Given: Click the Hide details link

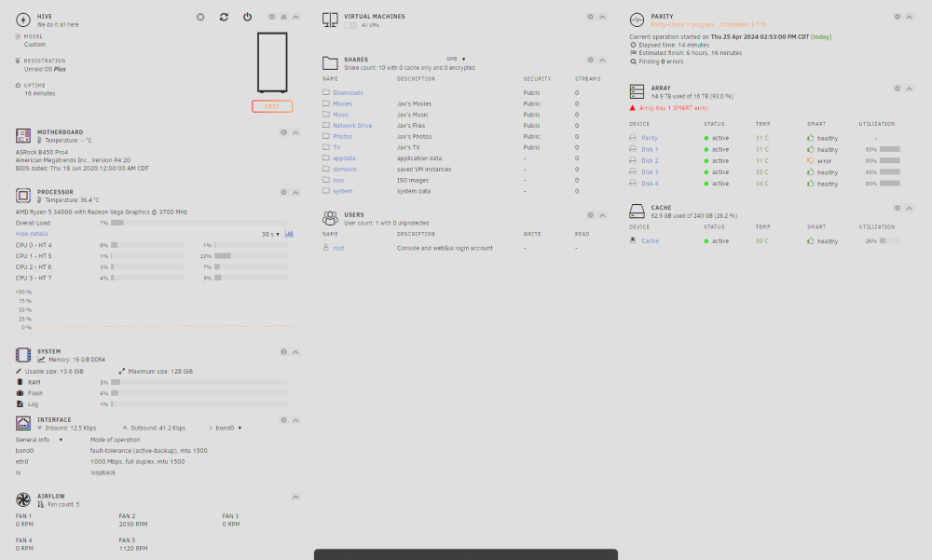Looking at the screenshot, I should coord(32,234).
